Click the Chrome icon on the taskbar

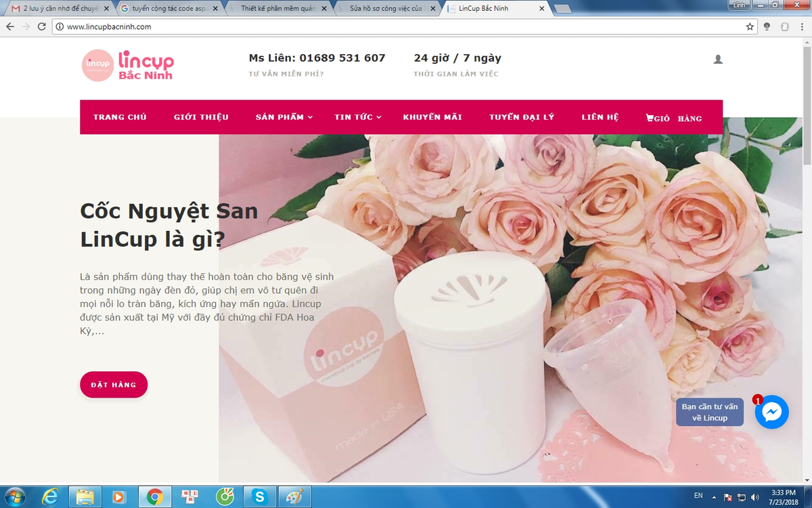(x=154, y=496)
